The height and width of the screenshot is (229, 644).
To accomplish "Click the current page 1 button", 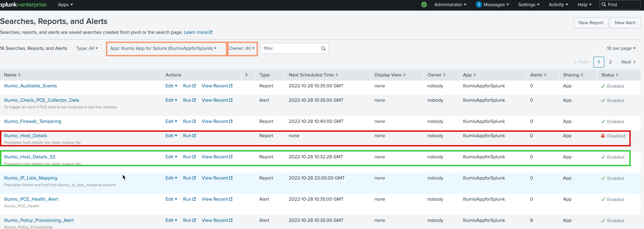I will click(599, 62).
